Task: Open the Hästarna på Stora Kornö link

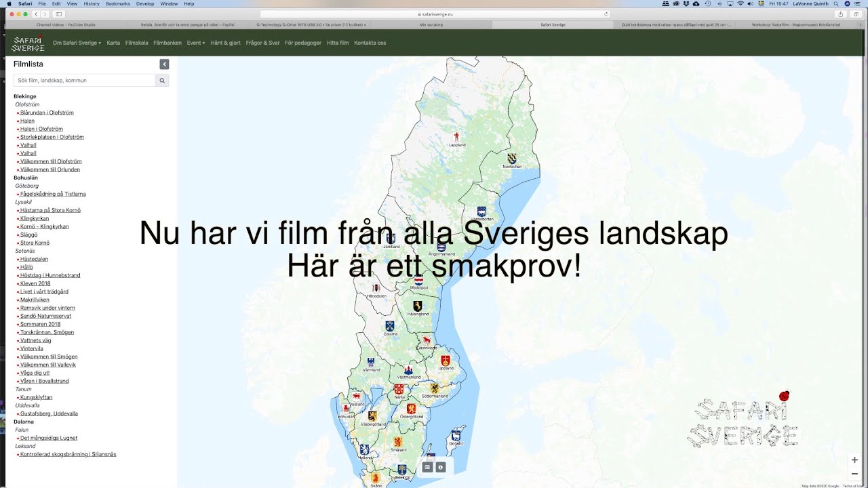Action: [50, 210]
